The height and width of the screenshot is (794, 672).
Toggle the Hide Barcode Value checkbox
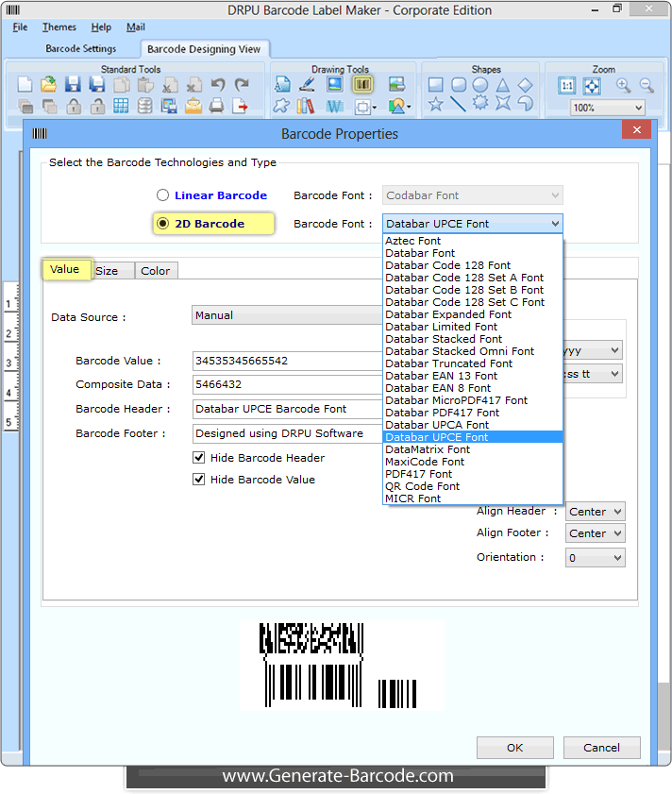[x=199, y=480]
